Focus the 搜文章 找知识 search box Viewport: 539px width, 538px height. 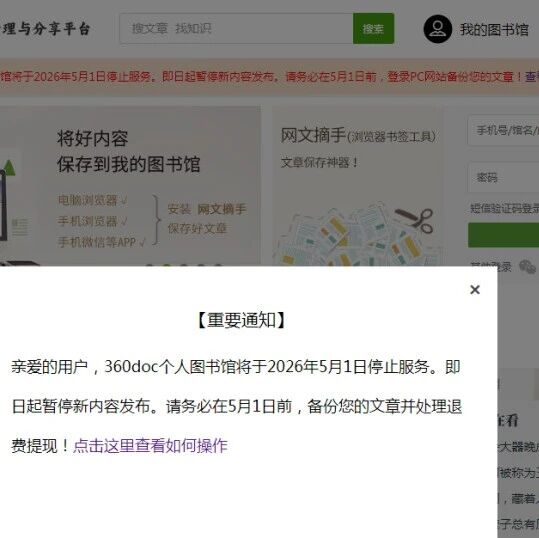(x=236, y=29)
